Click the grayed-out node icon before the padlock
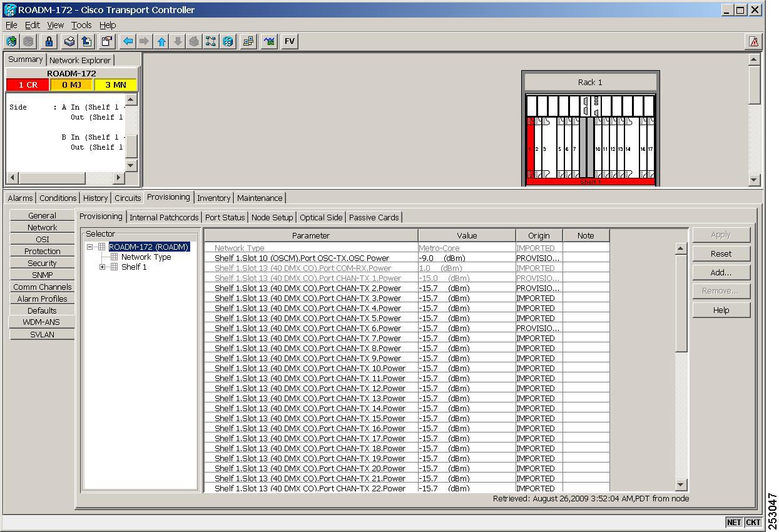The width and height of the screenshot is (779, 532). 28,41
